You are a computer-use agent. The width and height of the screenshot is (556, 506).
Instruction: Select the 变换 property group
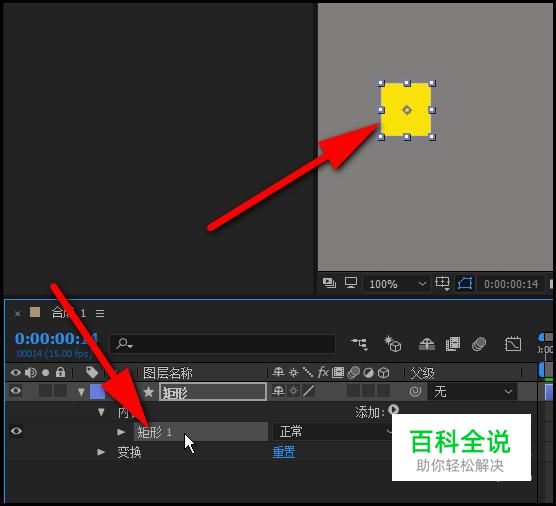pos(129,452)
